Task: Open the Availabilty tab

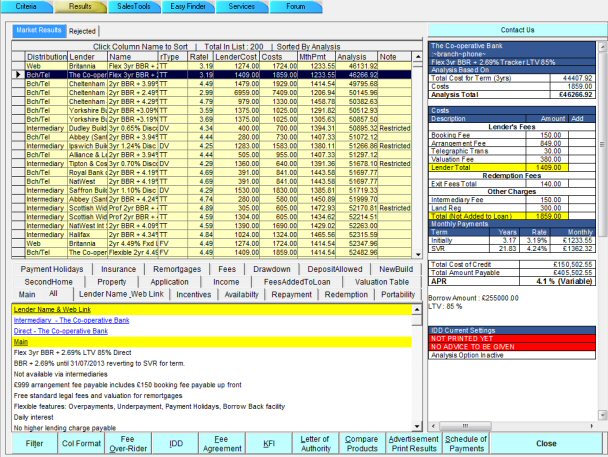Action: pyautogui.click(x=242, y=295)
